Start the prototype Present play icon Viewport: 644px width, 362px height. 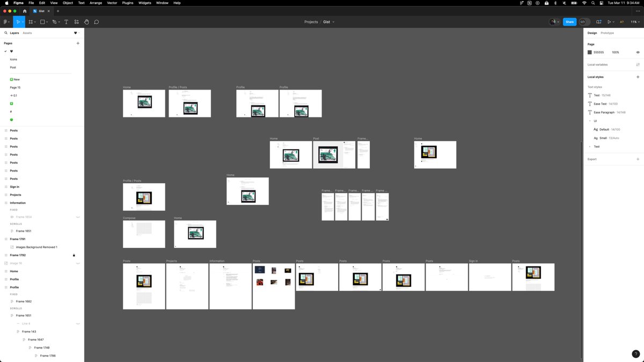tap(609, 22)
